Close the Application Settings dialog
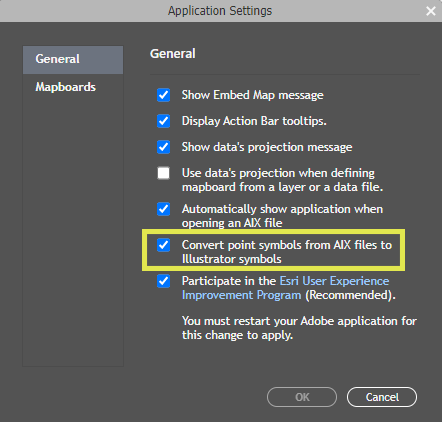 [x=431, y=11]
